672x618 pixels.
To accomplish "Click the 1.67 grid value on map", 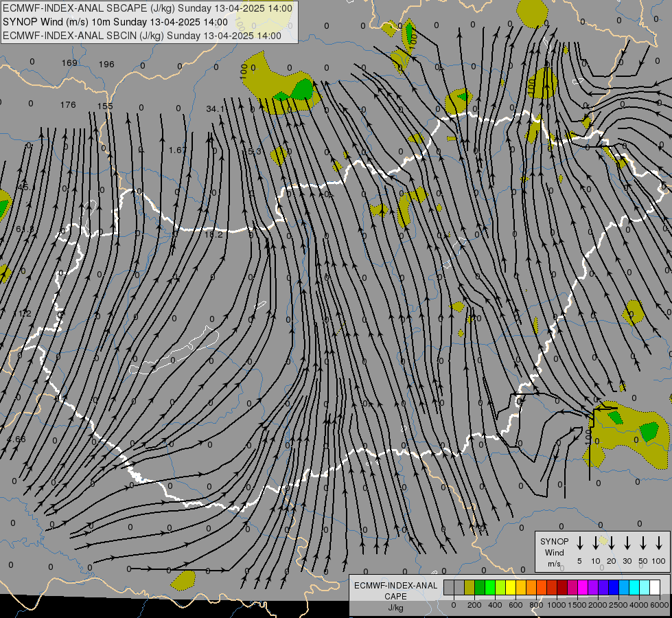I will 177,150.
